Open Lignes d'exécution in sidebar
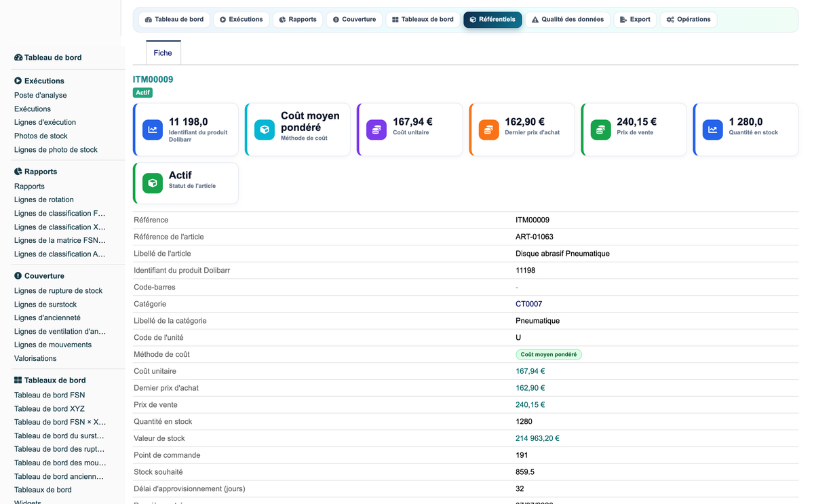This screenshot has width=814, height=504. point(45,123)
